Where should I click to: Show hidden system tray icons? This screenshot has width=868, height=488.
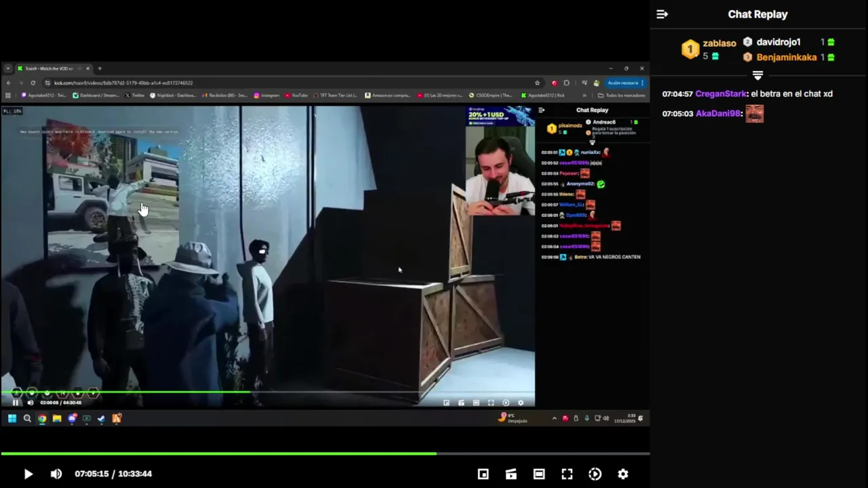(555, 418)
